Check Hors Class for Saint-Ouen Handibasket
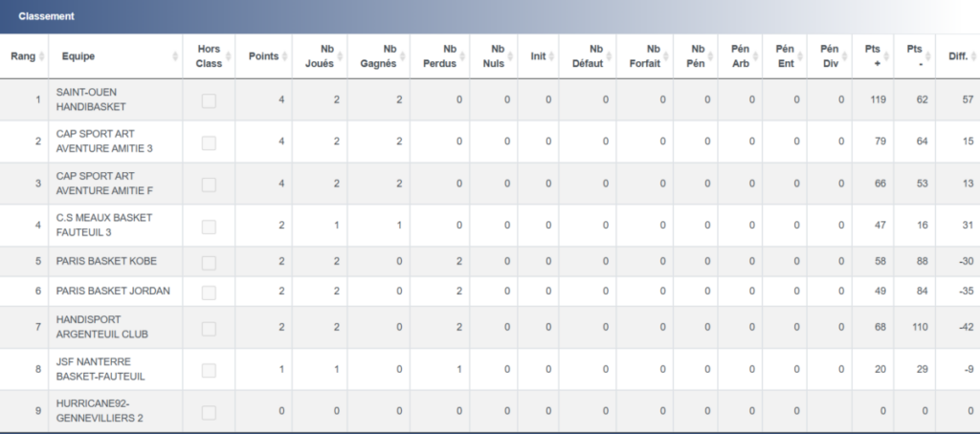This screenshot has height=434, width=980. pos(209,100)
